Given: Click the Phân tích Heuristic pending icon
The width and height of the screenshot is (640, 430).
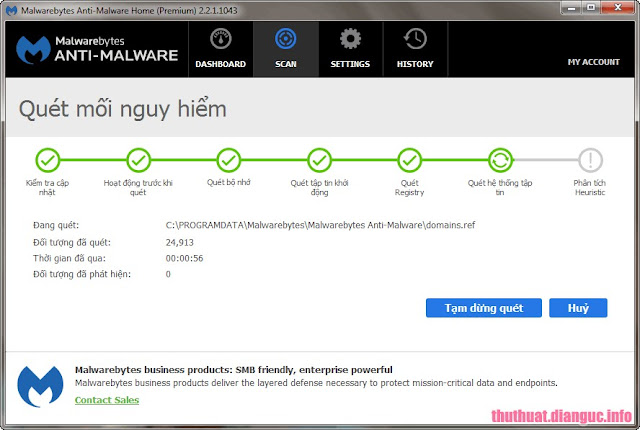Looking at the screenshot, I should point(590,160).
